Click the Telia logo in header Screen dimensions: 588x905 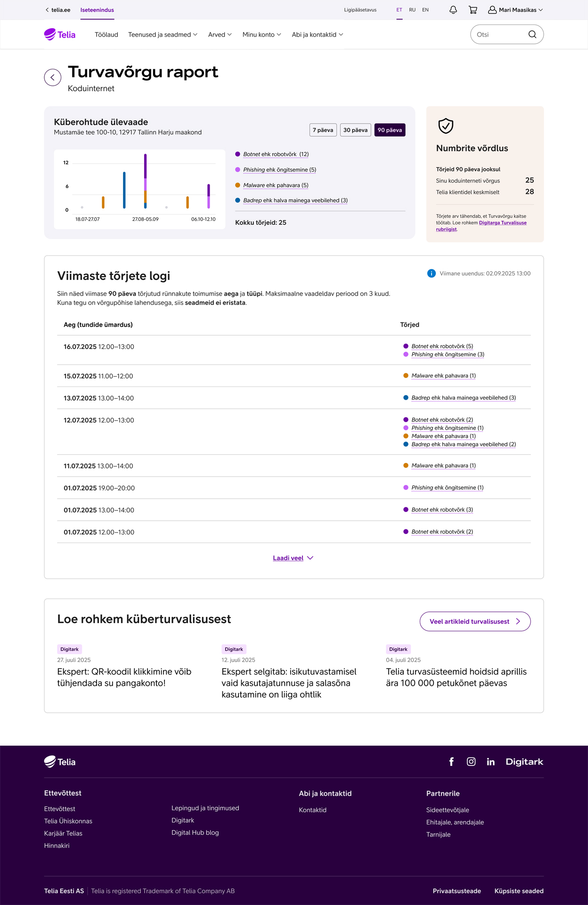point(60,34)
